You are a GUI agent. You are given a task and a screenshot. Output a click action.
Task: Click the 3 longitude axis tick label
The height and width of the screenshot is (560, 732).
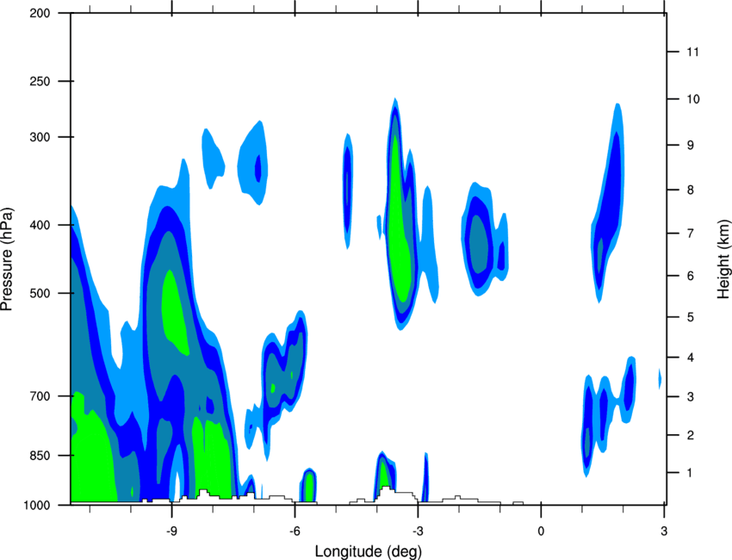[664, 531]
